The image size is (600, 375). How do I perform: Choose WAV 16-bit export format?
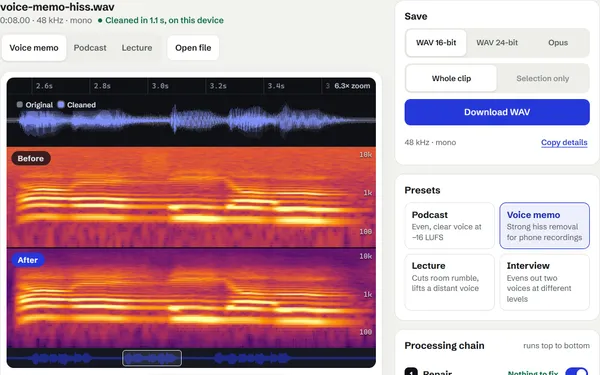coord(436,43)
